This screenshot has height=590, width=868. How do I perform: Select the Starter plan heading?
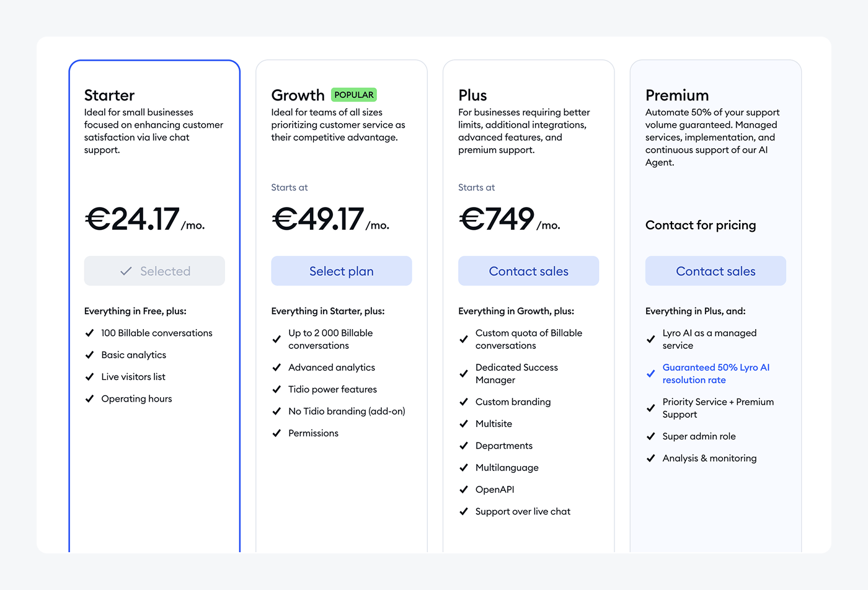pos(110,95)
